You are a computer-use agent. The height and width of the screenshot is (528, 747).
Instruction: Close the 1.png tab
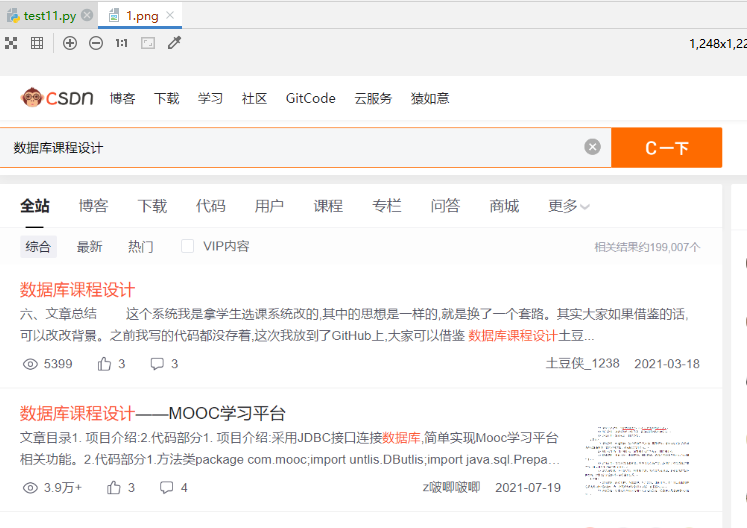pos(170,15)
